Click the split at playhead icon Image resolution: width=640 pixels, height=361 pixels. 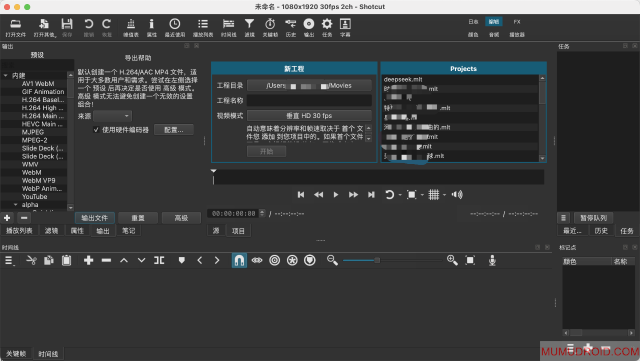coord(159,260)
